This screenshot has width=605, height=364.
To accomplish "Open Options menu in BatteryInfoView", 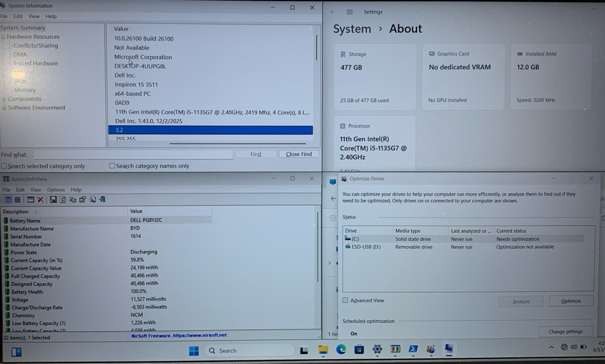I will click(x=56, y=190).
